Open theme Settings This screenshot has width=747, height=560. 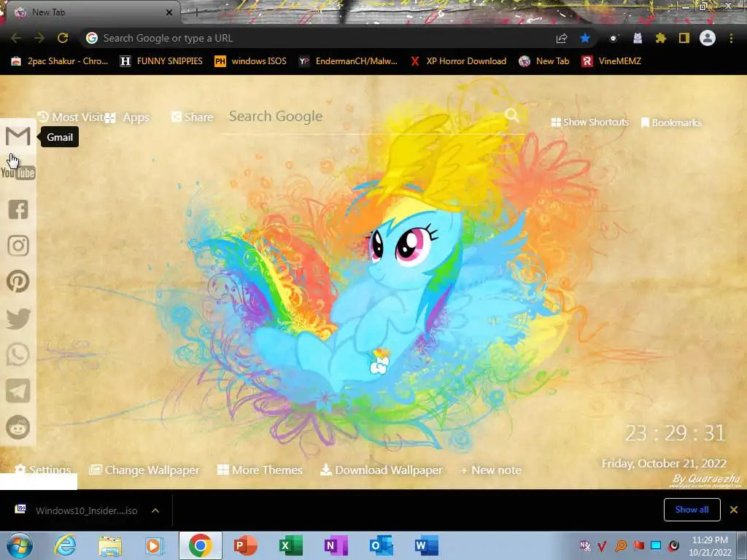(43, 470)
